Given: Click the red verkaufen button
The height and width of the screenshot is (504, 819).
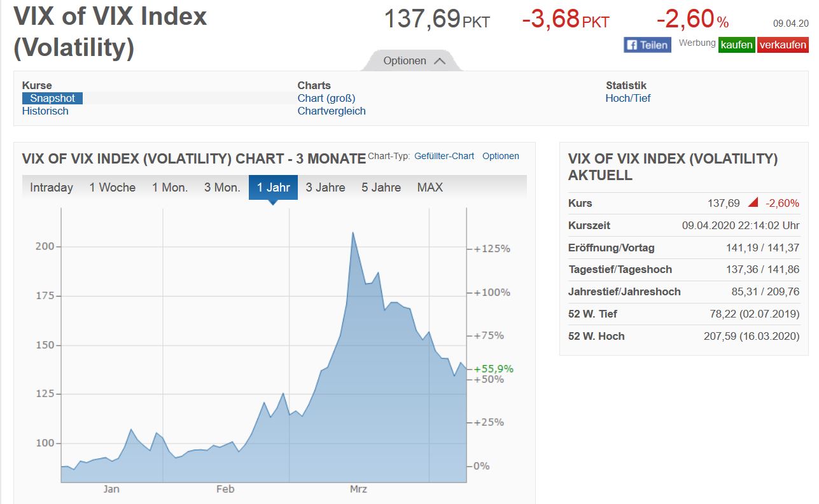Looking at the screenshot, I should [x=783, y=45].
